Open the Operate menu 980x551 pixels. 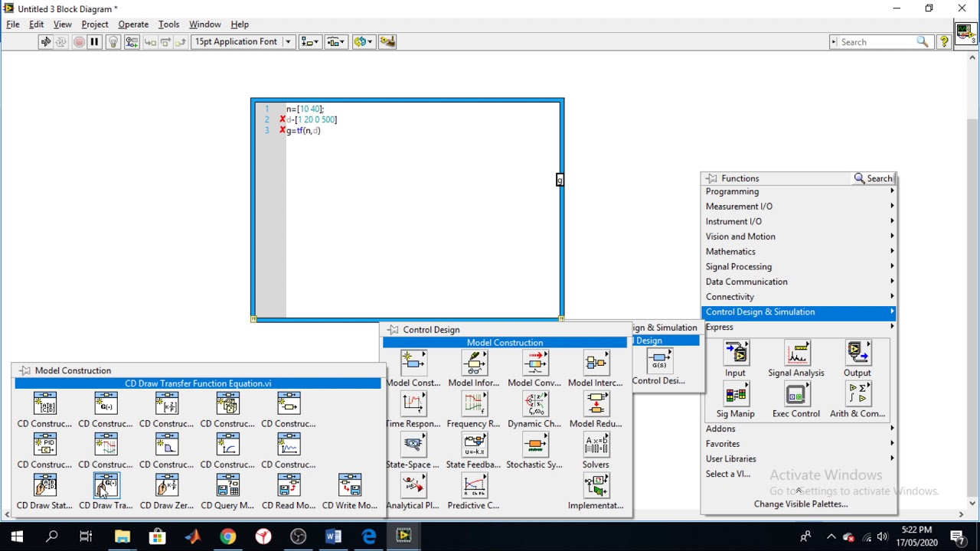[x=133, y=24]
